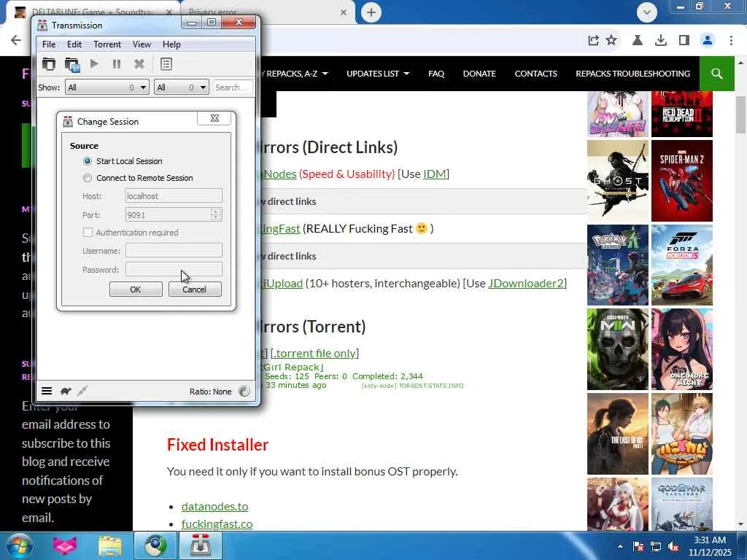The height and width of the screenshot is (560, 747).
Task: Click the Chrome share page icon
Action: tap(593, 41)
